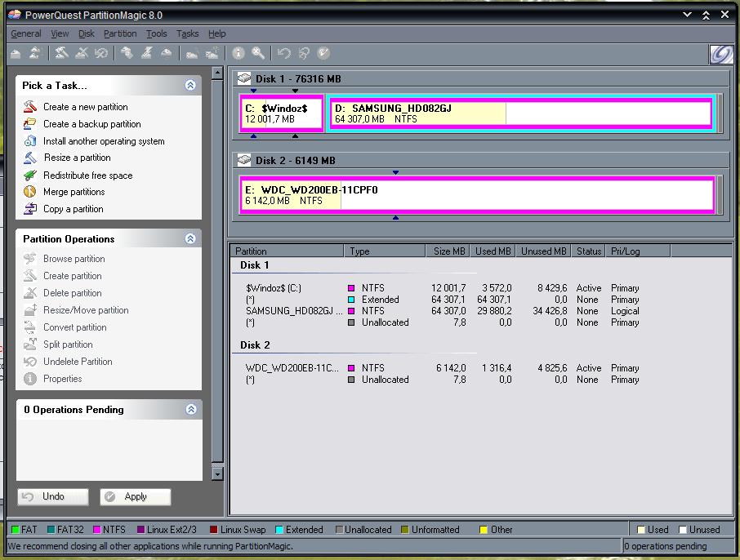Click the Delete partition icon in Partition Operations

pos(30,292)
